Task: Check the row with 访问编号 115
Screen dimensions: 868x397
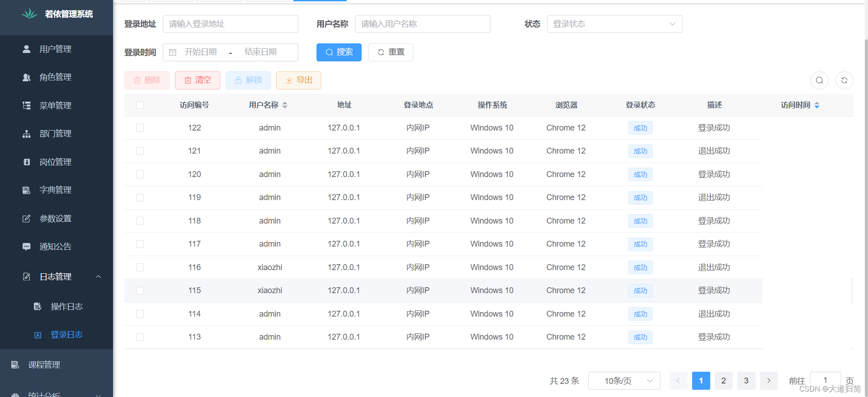Action: [140, 290]
